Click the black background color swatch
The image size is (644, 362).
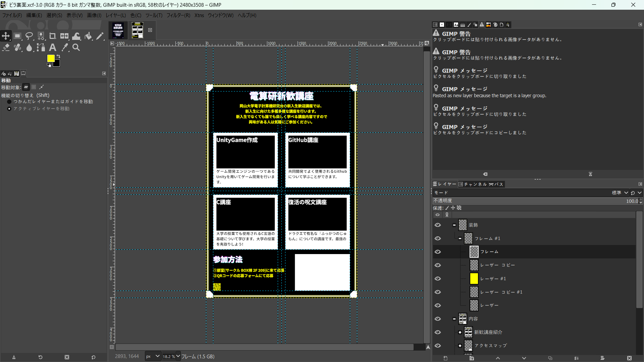57,64
